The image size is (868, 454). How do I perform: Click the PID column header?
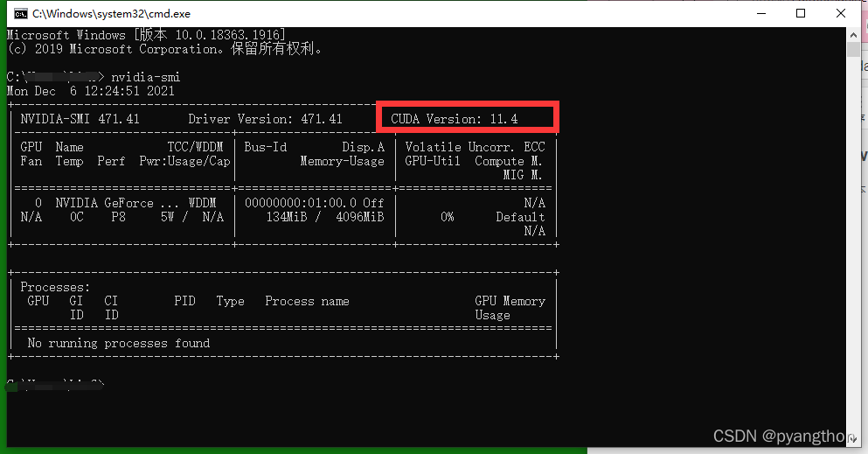point(185,301)
